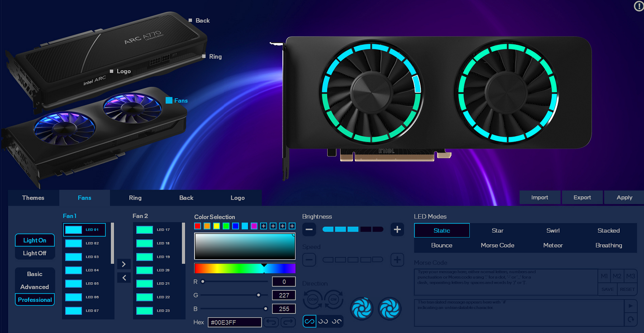Choose the Meteor LED mode
The height and width of the screenshot is (333, 644).
[553, 245]
